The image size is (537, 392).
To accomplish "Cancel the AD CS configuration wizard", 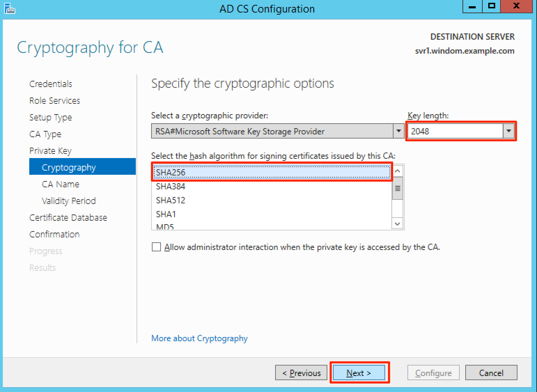I will click(x=491, y=373).
